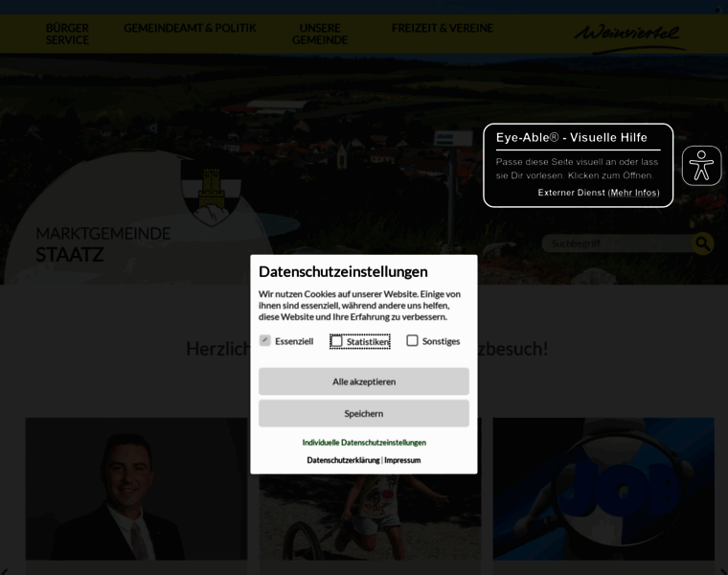Enable the Sonstiges cookies checkbox
Viewport: 728px width, 575px height.
click(412, 340)
